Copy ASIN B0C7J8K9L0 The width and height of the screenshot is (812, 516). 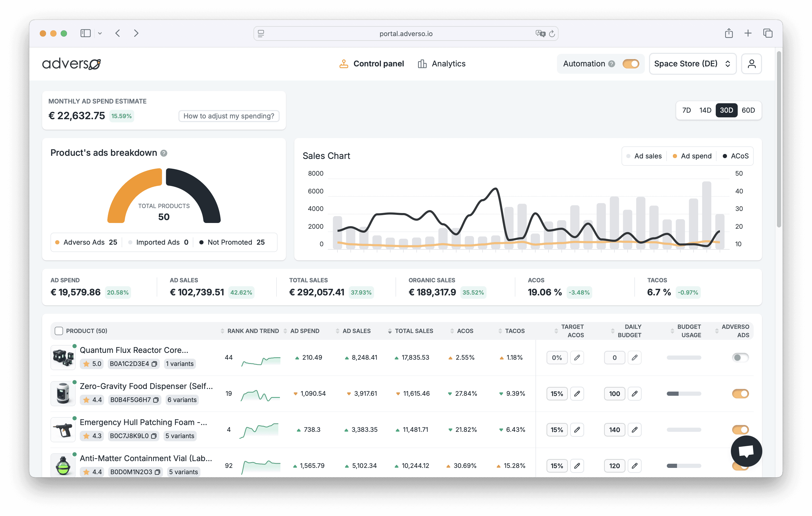click(154, 436)
